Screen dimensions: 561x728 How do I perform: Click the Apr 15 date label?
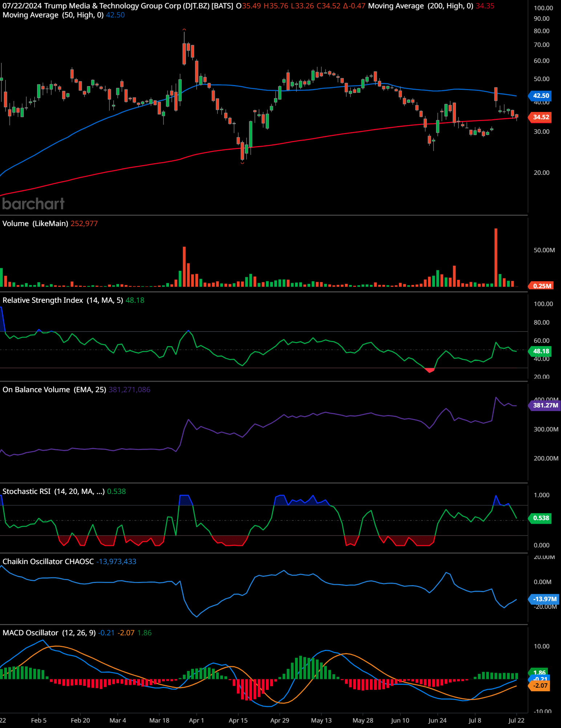pyautogui.click(x=238, y=720)
